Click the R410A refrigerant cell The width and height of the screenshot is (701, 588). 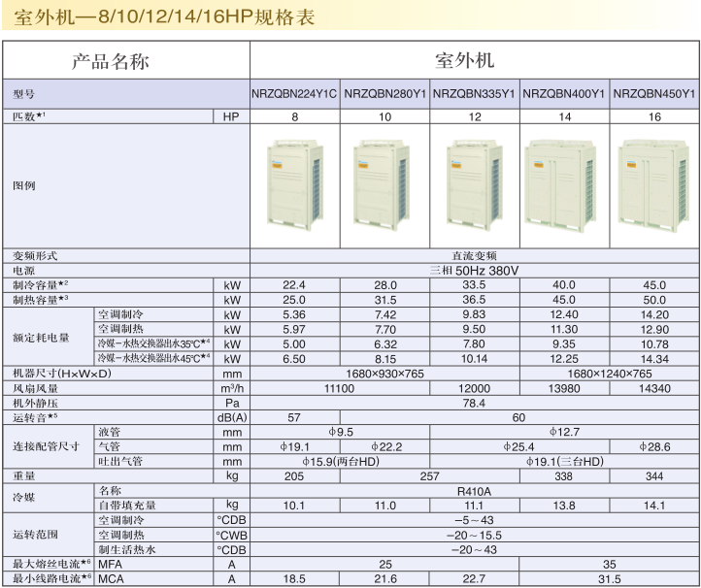click(x=475, y=491)
